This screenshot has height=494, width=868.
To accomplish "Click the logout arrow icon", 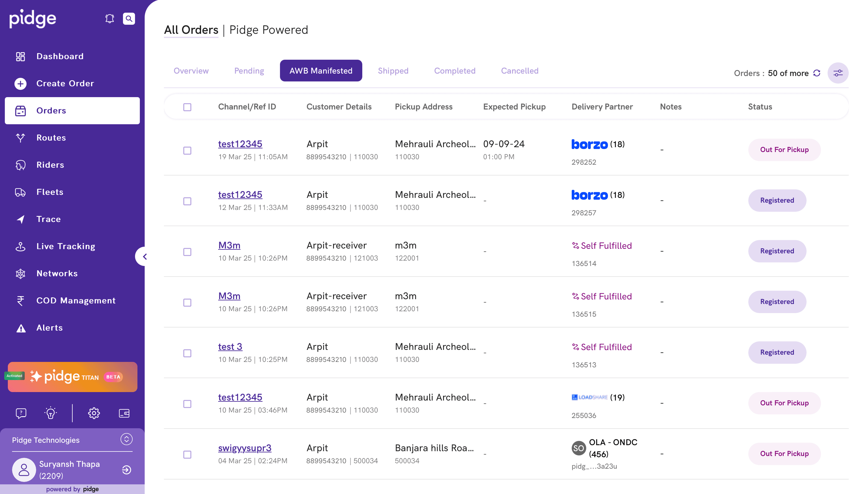I will coord(127,470).
